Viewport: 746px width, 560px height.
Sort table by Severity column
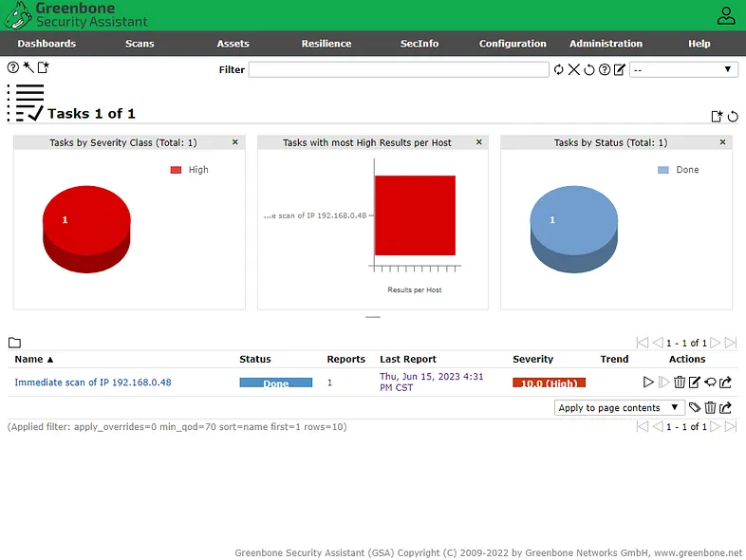click(532, 359)
